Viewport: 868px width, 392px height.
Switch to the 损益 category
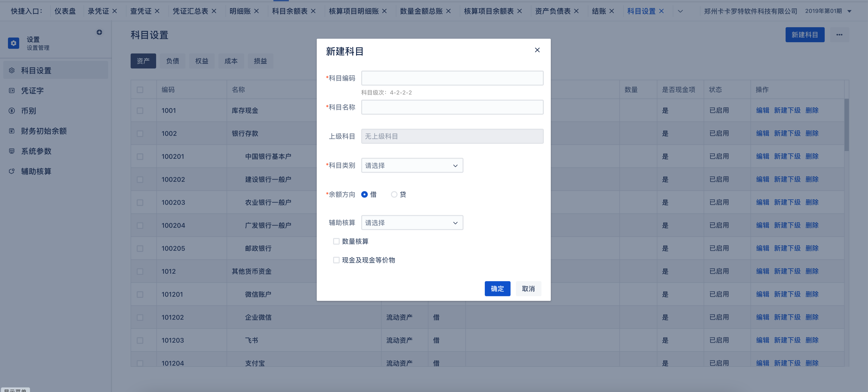click(261, 61)
